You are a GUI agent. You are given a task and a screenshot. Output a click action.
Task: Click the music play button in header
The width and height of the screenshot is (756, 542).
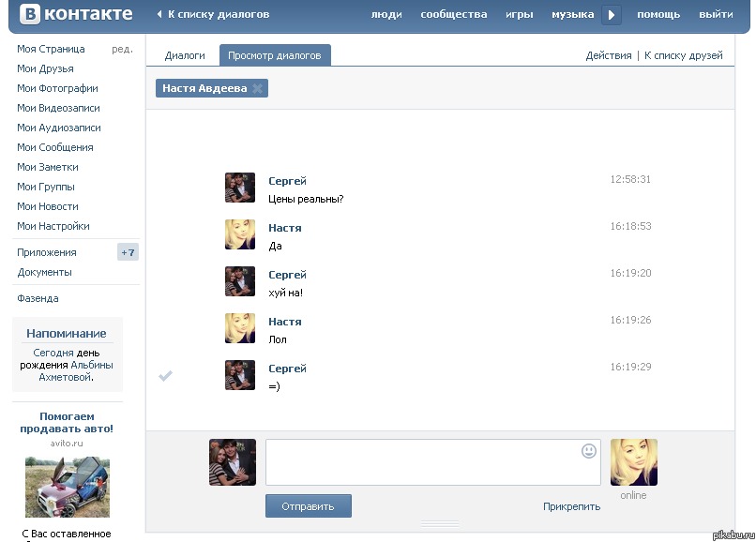point(612,15)
